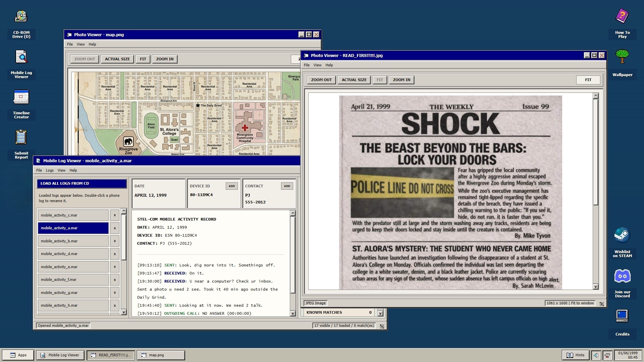
Task: Click the Join our Discord icon
Action: [622, 284]
